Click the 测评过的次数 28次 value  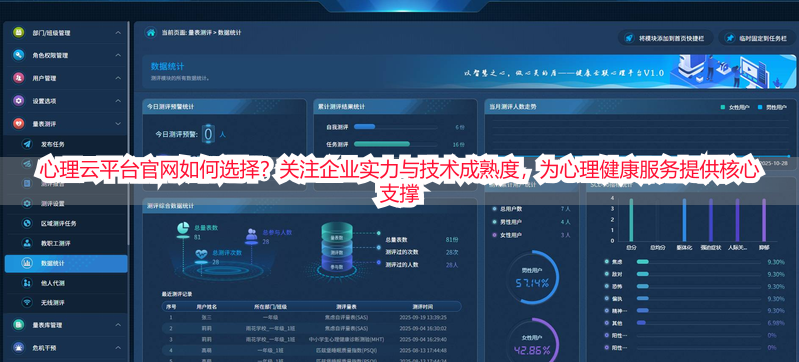tap(452, 252)
